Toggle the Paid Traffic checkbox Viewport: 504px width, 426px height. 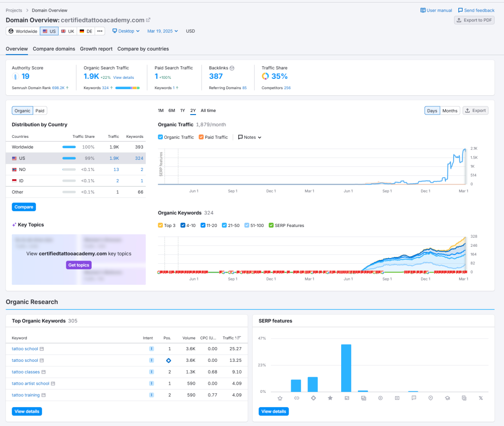tap(201, 137)
